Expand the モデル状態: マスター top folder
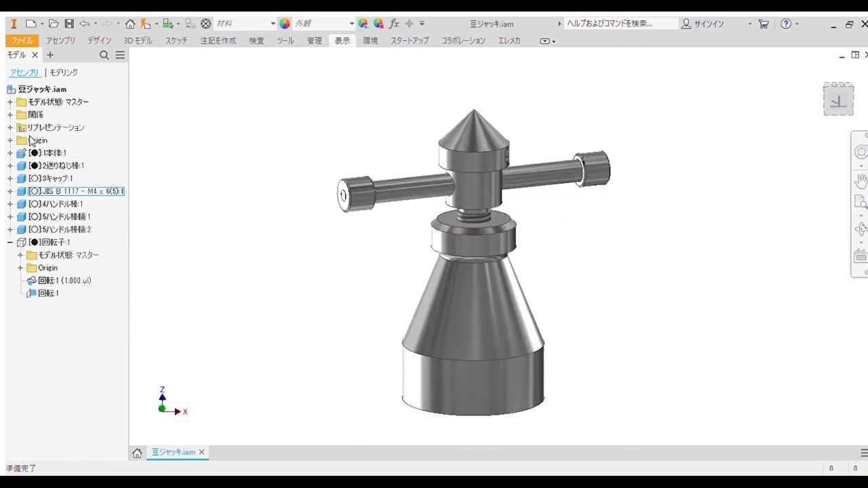Viewport: 868px width, 488px height. [10, 102]
